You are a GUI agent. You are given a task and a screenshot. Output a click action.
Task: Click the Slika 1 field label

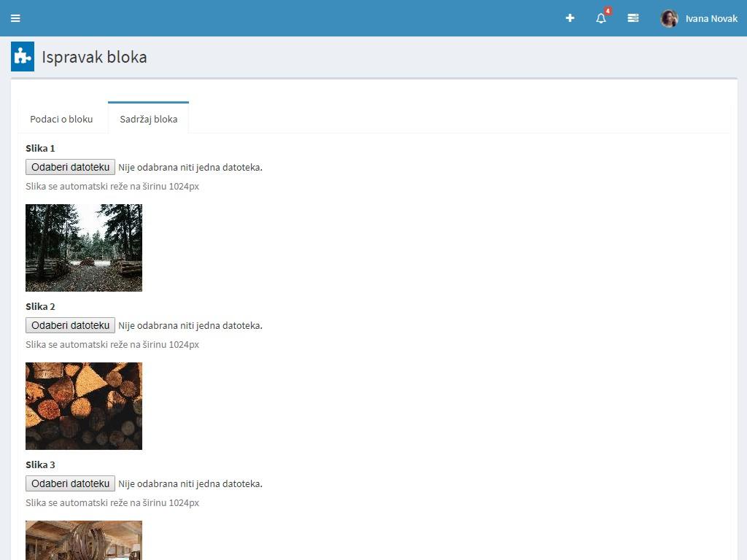[40, 148]
